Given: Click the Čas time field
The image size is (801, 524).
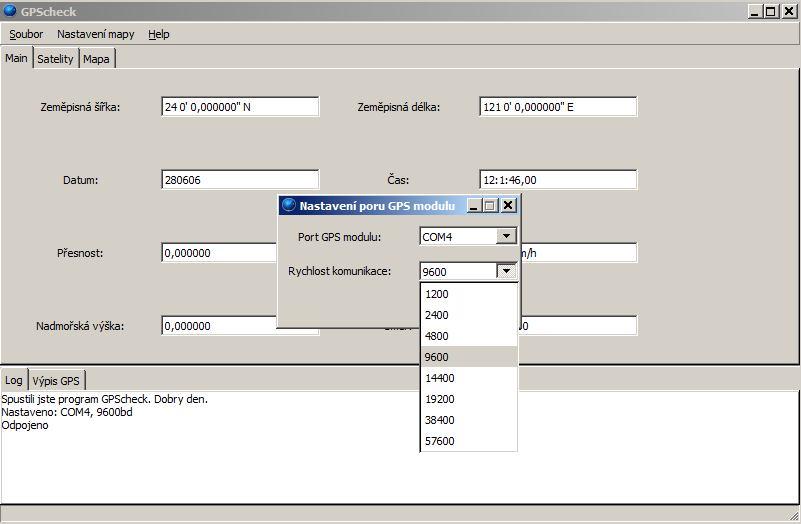Looking at the screenshot, I should [x=558, y=180].
